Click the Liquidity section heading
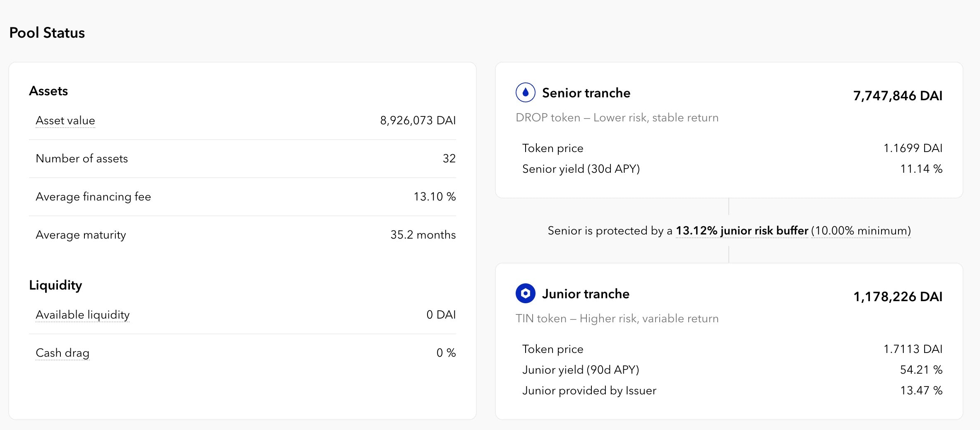Viewport: 980px width, 430px height. (55, 285)
